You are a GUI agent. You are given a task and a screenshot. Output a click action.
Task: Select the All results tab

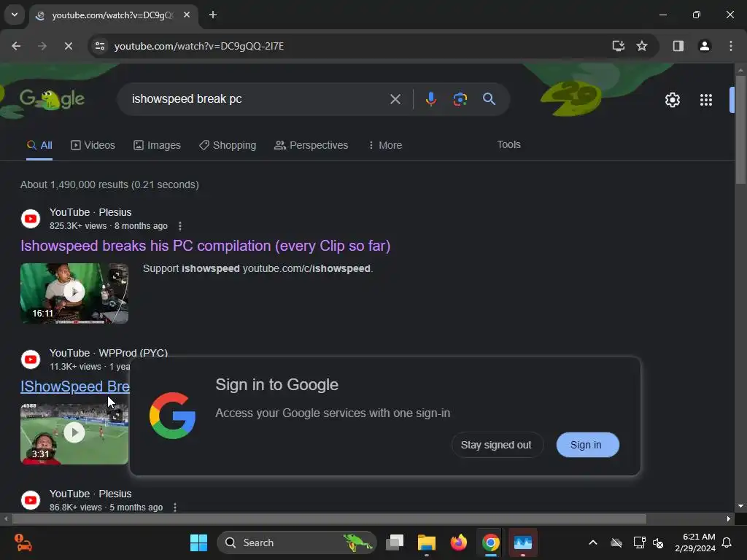(39, 145)
